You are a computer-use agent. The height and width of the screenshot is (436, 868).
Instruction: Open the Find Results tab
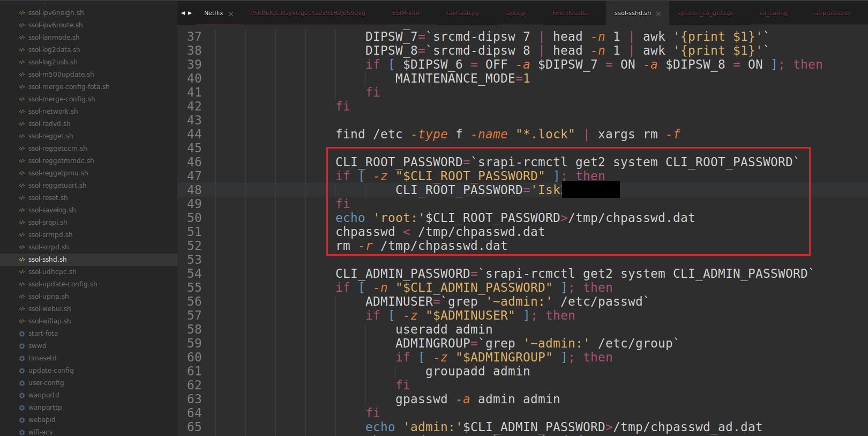click(x=570, y=13)
